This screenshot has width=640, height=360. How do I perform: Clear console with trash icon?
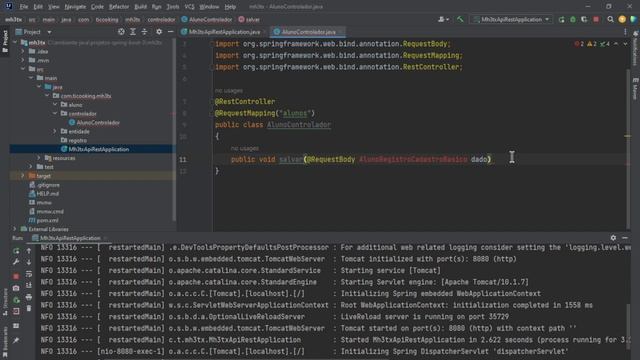click(29, 309)
